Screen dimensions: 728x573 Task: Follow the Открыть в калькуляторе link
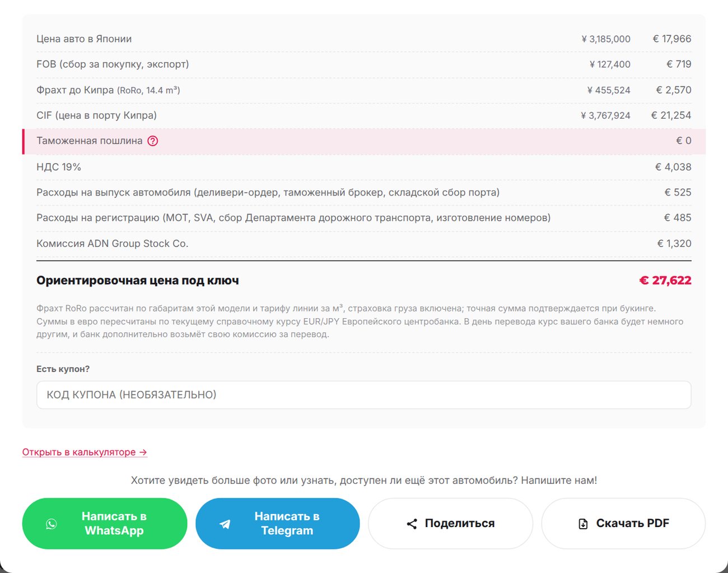tap(85, 452)
